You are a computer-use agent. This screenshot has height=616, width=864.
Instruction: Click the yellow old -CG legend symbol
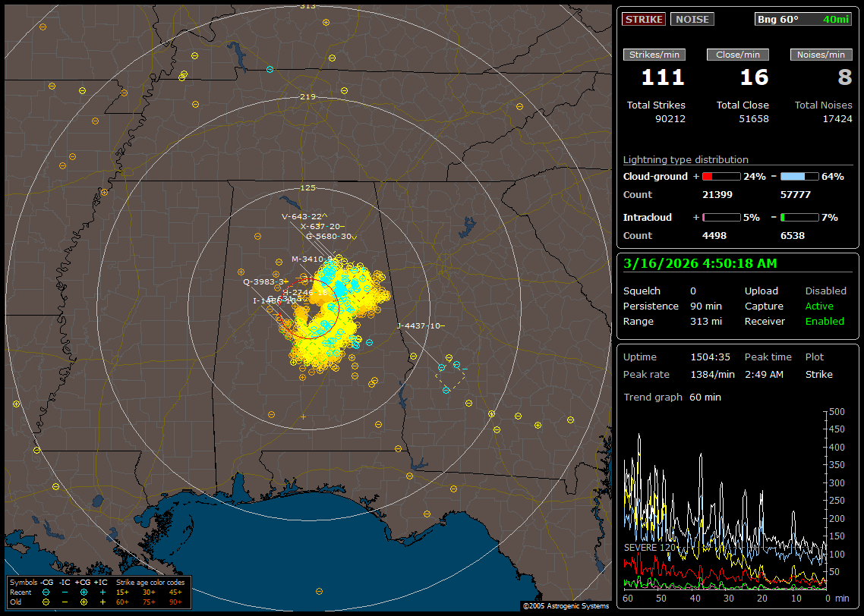click(46, 602)
